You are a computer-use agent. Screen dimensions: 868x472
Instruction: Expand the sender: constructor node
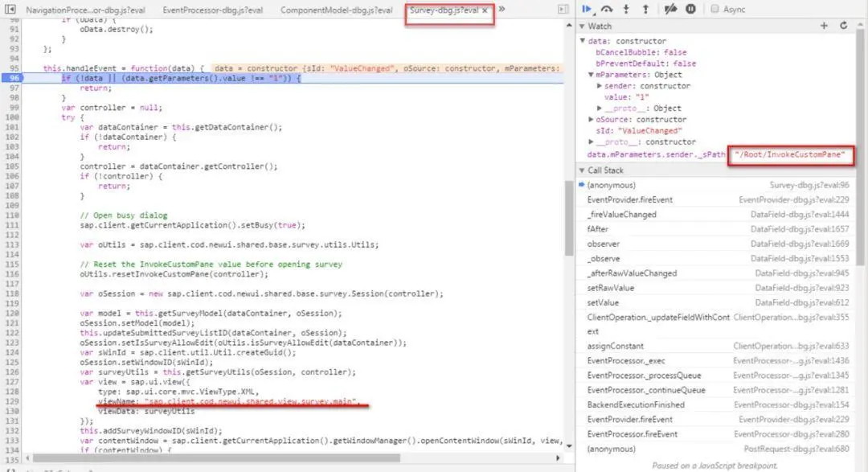[x=599, y=86]
